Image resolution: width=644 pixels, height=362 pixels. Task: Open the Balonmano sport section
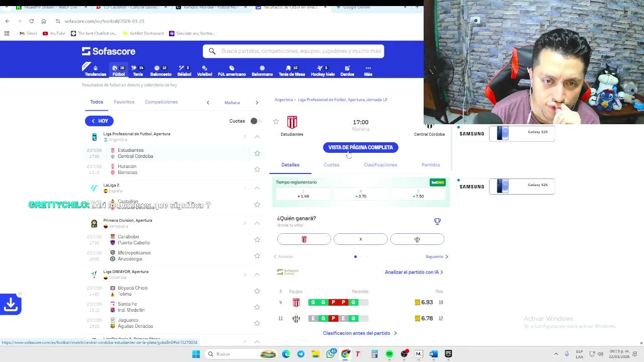[x=262, y=70]
